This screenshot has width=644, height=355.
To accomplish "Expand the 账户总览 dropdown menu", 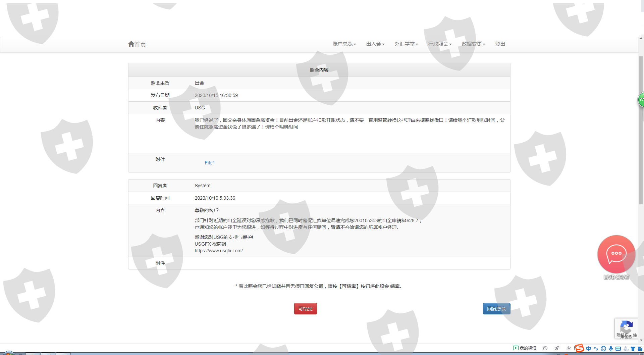I will tap(344, 44).
